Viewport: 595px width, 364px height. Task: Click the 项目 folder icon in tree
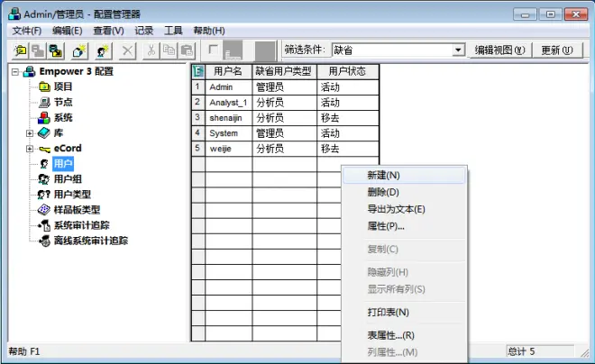[44, 86]
